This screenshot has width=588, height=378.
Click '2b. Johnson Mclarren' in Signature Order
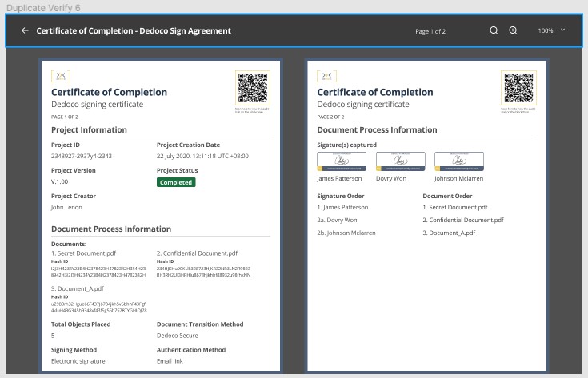click(x=346, y=233)
